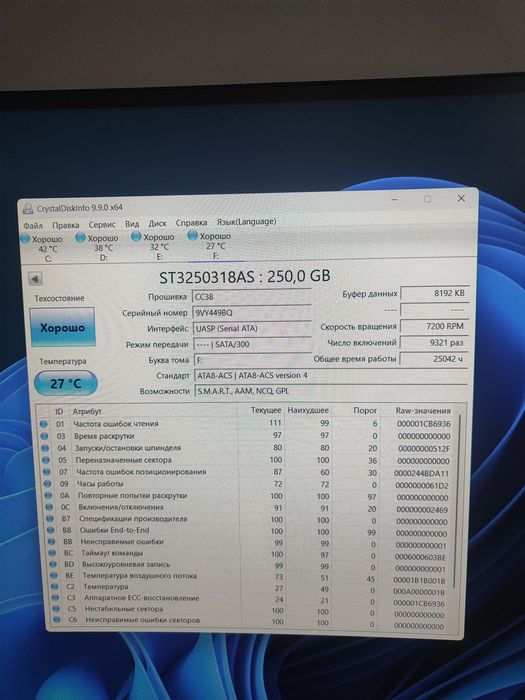Click status dot for attribute 03
The image size is (525, 700).
click(x=44, y=436)
